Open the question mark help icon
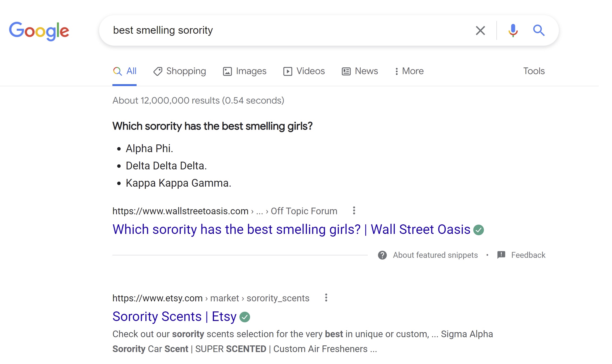 click(382, 255)
